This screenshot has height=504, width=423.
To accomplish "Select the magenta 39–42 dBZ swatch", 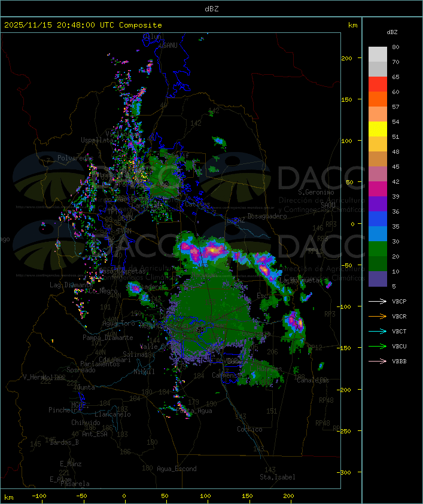I will click(378, 189).
